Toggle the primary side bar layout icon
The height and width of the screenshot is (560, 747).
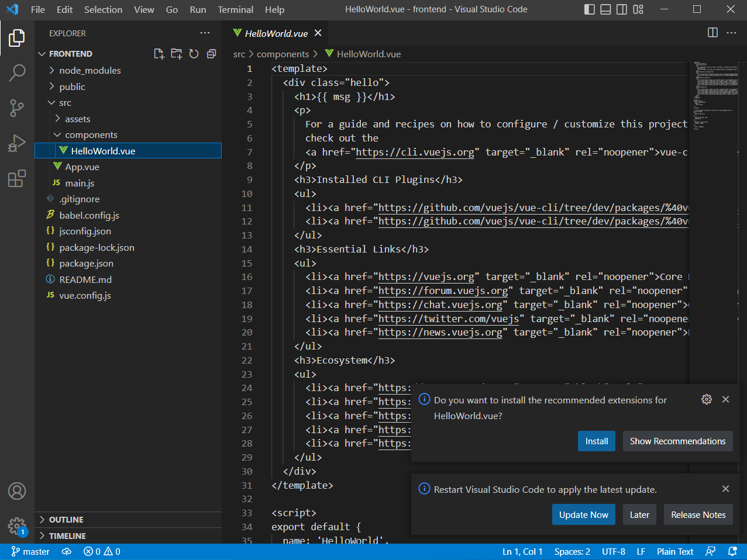click(590, 9)
